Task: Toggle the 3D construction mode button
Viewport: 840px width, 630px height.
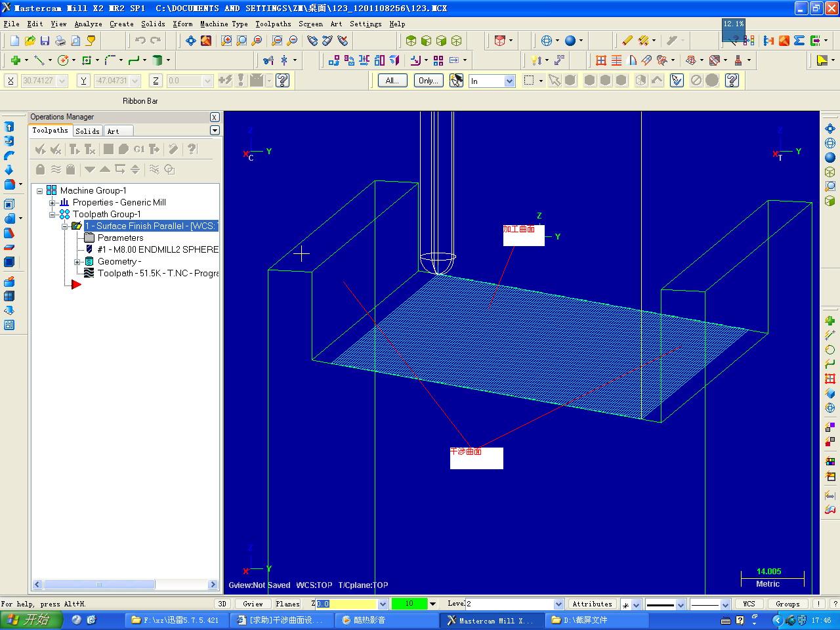Action: (x=222, y=604)
